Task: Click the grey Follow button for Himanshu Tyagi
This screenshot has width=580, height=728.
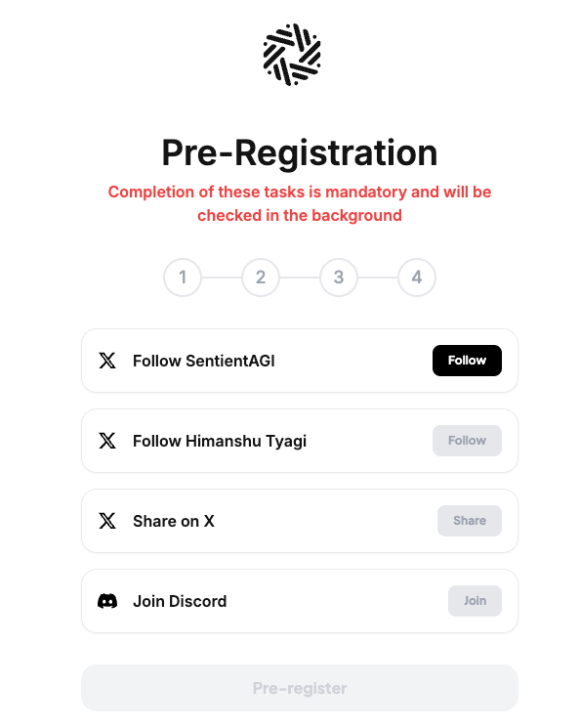Action: click(x=467, y=441)
